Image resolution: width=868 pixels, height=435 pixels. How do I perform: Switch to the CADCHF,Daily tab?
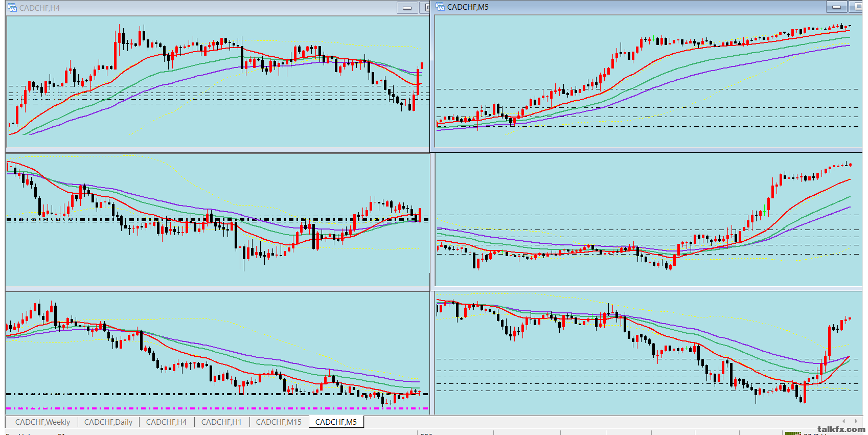(x=108, y=422)
